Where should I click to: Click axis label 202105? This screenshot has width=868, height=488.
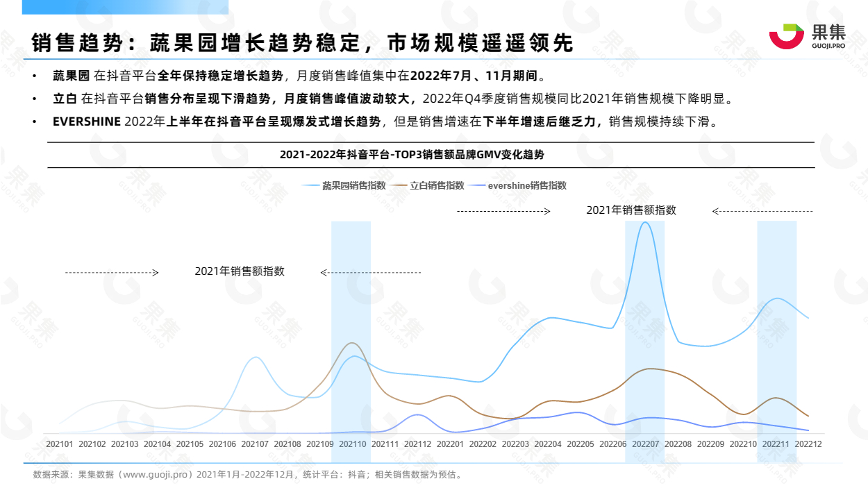(x=190, y=444)
